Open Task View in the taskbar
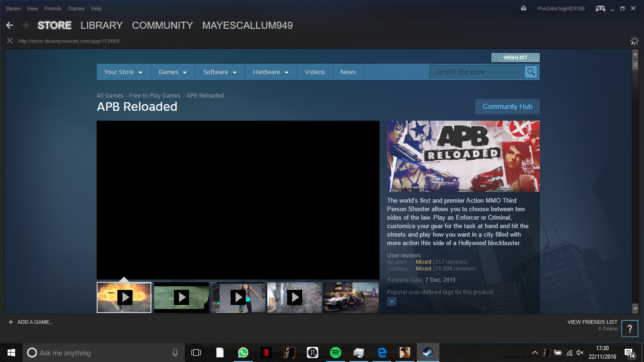644x362 pixels. 196,353
